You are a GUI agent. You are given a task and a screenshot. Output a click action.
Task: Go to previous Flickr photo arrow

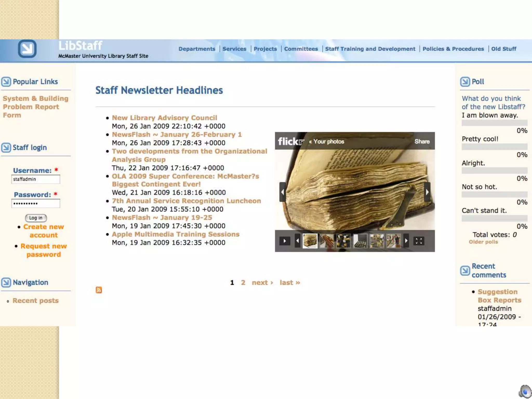pos(283,192)
